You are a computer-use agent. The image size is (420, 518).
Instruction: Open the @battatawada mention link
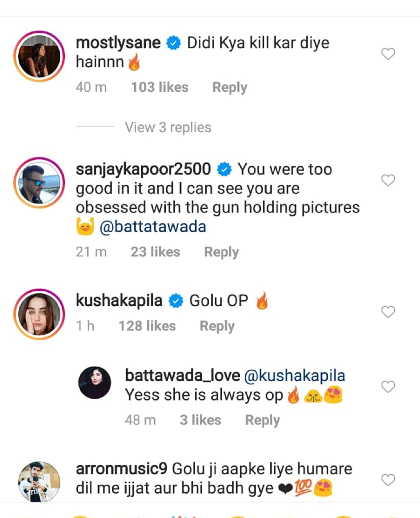pyautogui.click(x=153, y=227)
